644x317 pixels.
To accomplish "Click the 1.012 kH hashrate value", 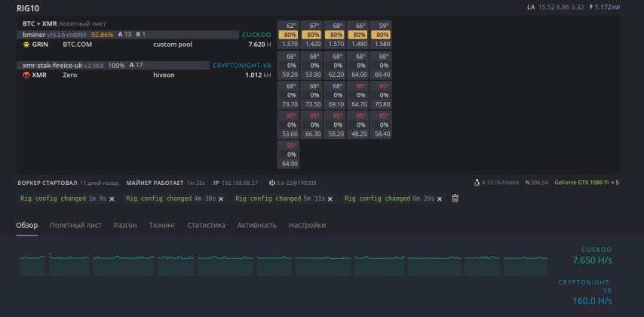I will click(x=258, y=75).
